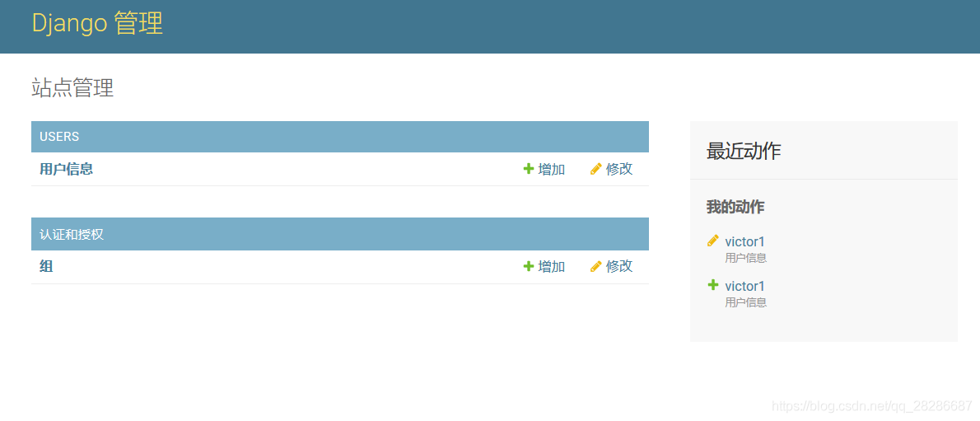Open the 用户信息 model list

(66, 169)
